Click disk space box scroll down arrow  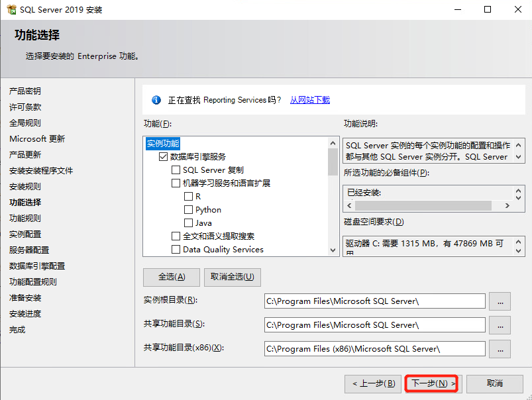[x=518, y=251]
